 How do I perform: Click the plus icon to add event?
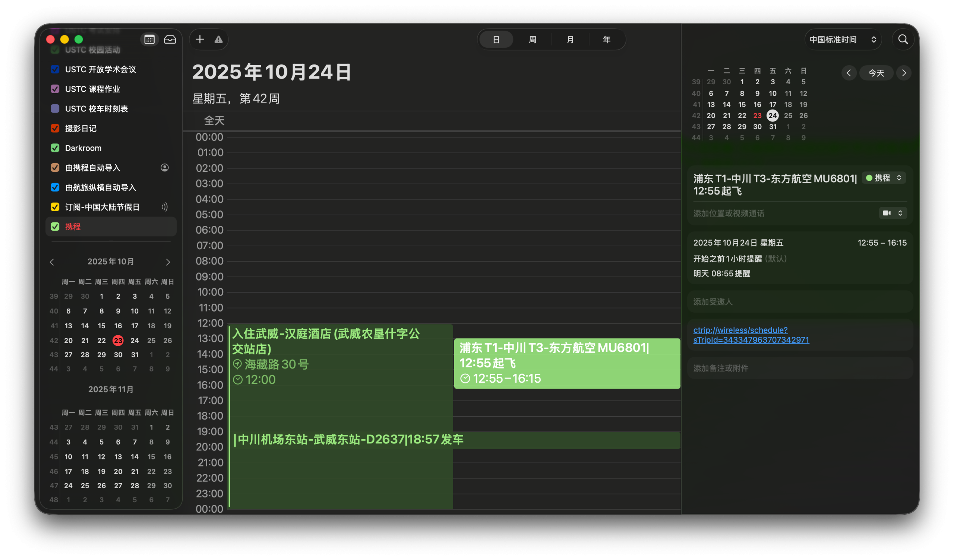point(200,39)
